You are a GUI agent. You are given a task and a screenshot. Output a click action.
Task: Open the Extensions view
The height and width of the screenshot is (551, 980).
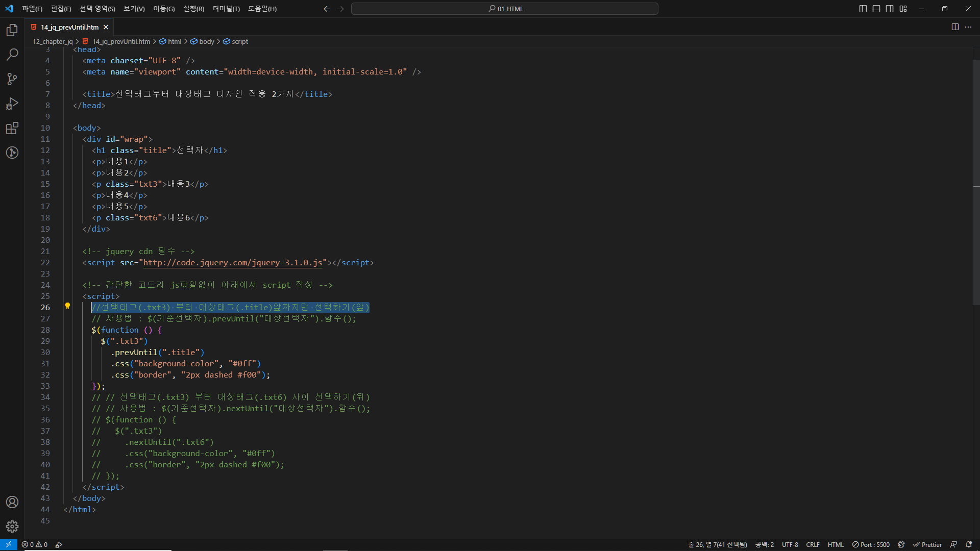click(x=12, y=128)
